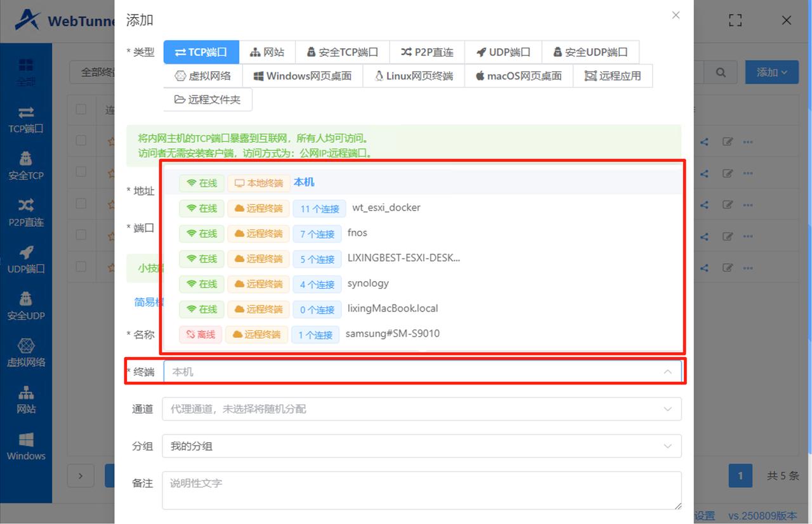Image resolution: width=812 pixels, height=524 pixels.
Task: Select 网站 in the left sidebar
Action: (26, 400)
